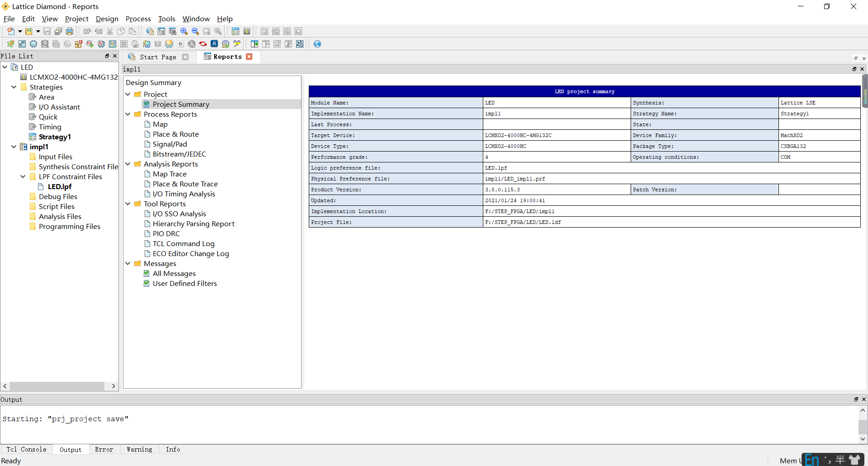Click the report view vertical scrollbar
This screenshot has height=466, width=868.
pos(865,91)
